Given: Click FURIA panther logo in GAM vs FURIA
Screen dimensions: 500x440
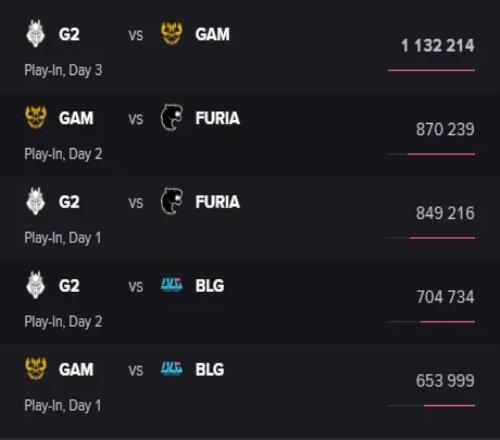Looking at the screenshot, I should [172, 118].
